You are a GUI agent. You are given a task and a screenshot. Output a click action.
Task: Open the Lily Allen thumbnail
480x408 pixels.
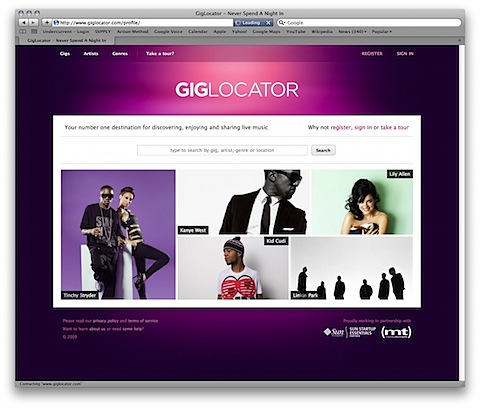click(x=362, y=202)
